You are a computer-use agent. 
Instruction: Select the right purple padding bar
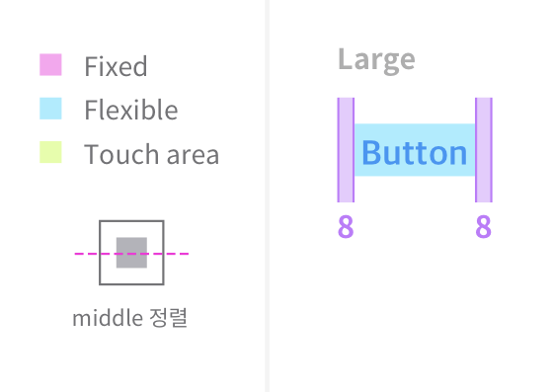484,150
